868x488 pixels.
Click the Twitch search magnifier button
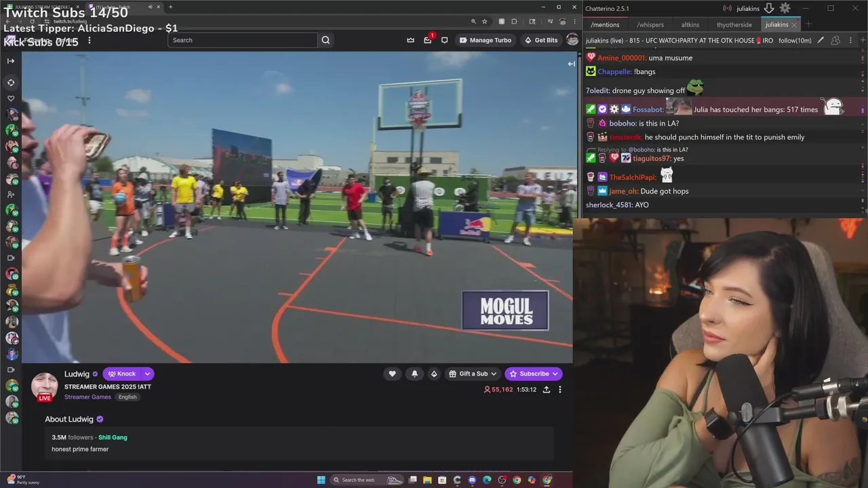click(325, 40)
